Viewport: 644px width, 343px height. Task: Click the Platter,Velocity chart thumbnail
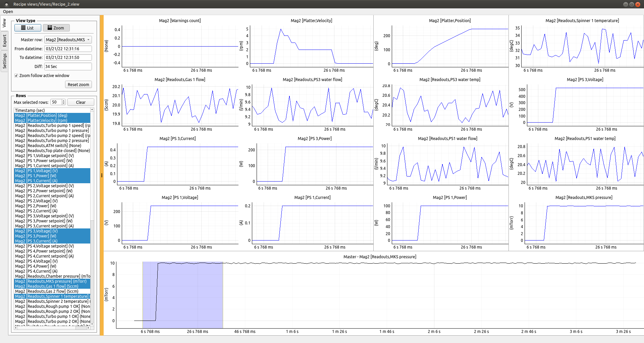311,46
